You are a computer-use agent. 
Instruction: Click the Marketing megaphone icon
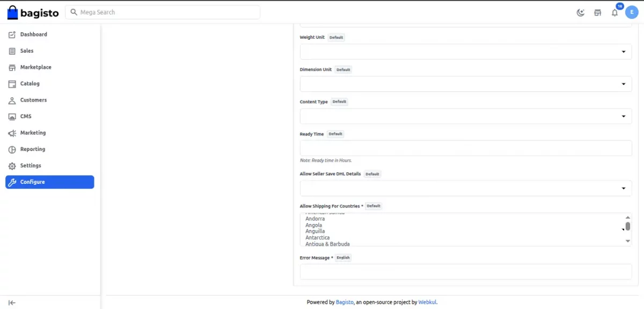[x=12, y=133]
